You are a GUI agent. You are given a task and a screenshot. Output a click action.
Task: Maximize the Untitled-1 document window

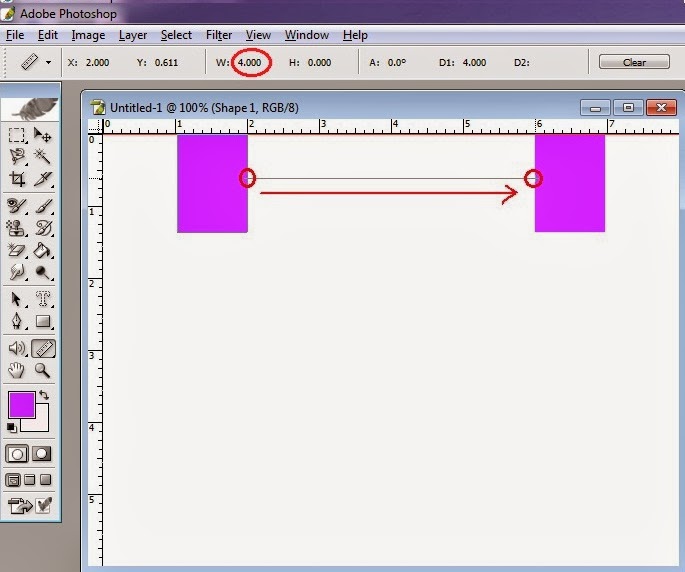coord(628,107)
